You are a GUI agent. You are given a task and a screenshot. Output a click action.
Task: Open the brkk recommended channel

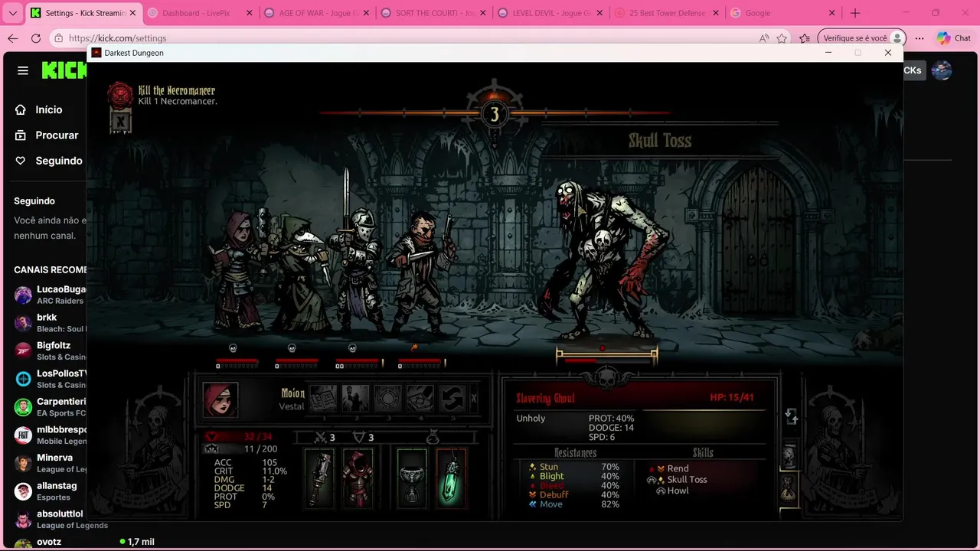coord(49,322)
